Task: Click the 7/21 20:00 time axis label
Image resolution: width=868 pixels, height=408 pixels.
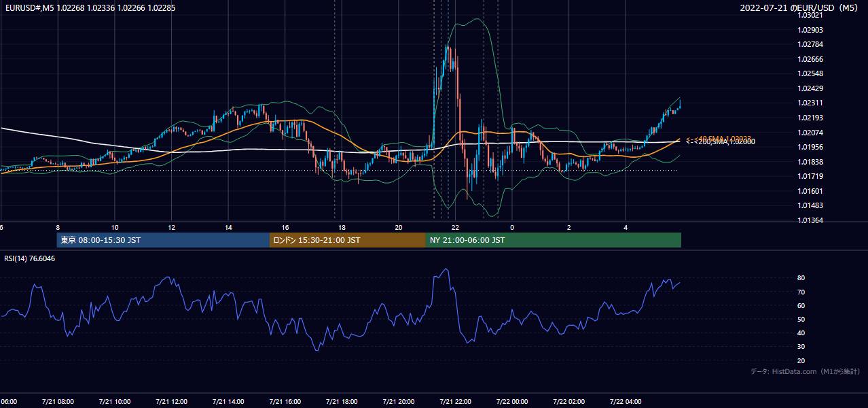Action: click(x=399, y=402)
